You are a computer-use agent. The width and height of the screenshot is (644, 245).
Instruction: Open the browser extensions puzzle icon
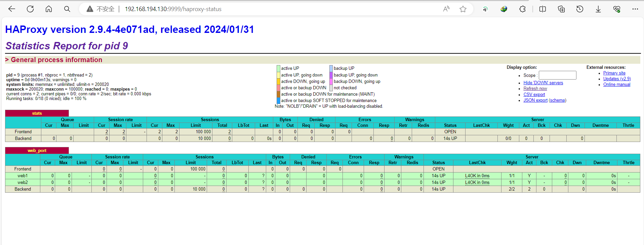click(x=522, y=9)
